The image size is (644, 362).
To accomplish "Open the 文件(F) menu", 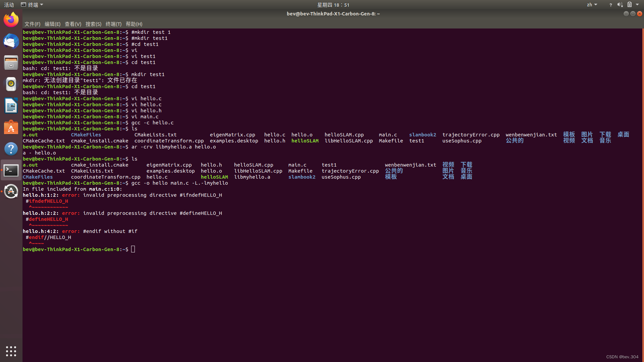I will pos(32,24).
